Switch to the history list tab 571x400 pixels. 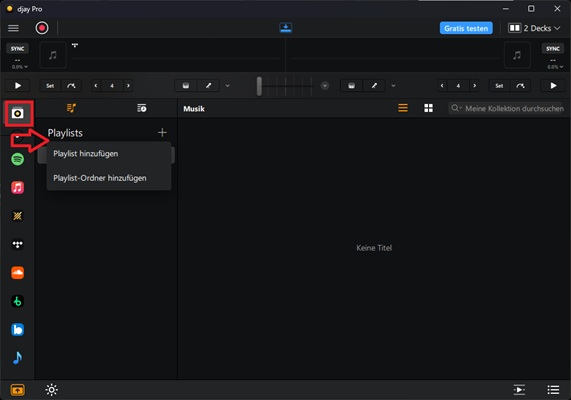pos(142,108)
